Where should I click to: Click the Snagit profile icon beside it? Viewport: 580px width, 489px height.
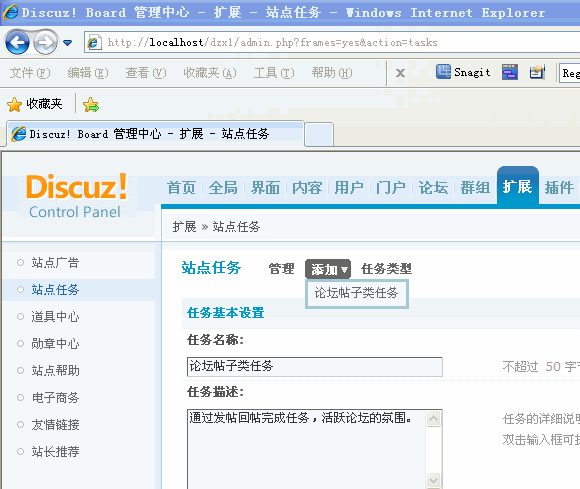pos(537,72)
